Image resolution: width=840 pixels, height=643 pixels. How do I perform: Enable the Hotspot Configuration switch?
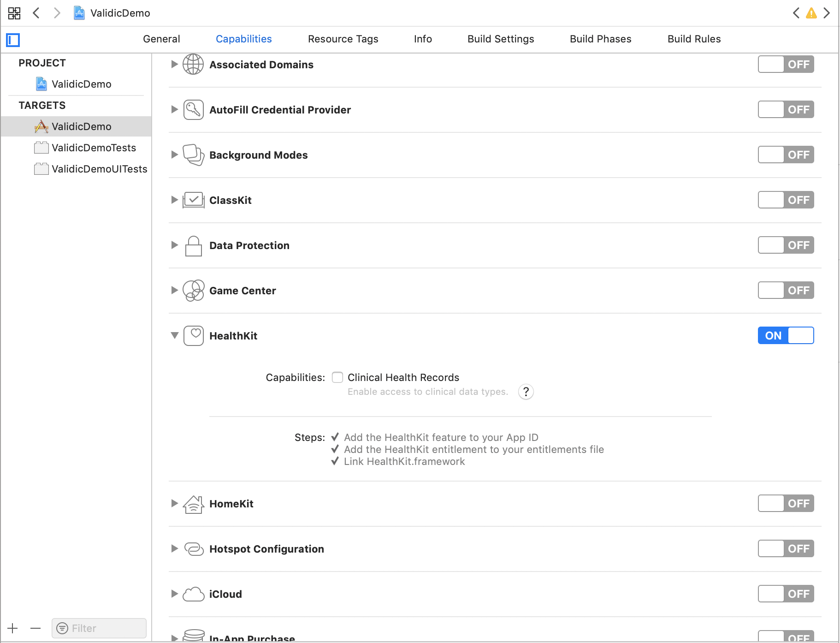[786, 549]
